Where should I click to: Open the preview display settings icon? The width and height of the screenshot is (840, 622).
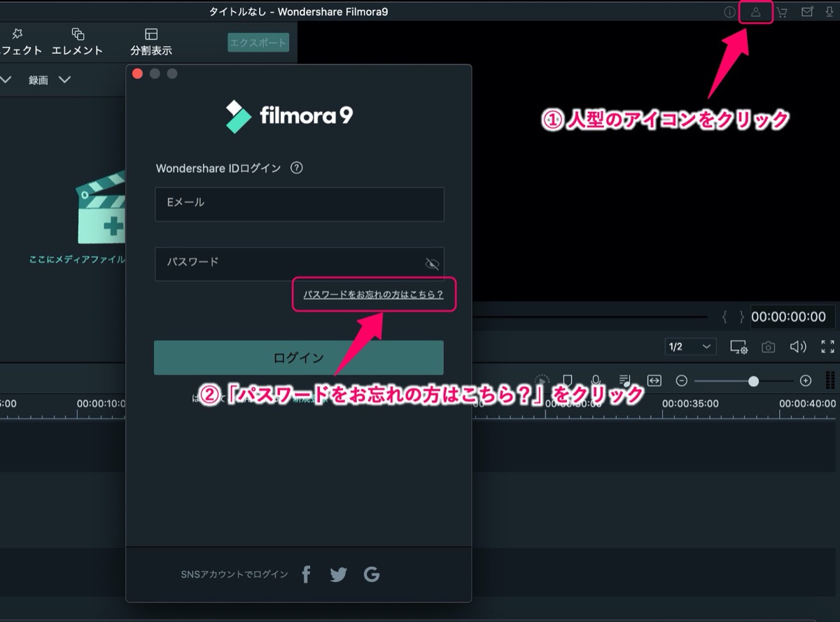(738, 346)
